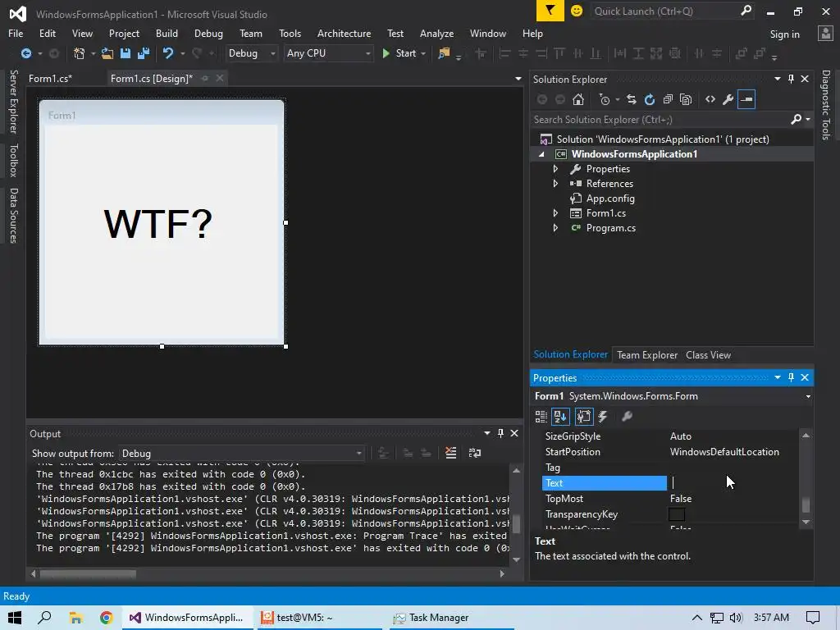Show Events with the lightning bolt icon
This screenshot has height=630, width=840.
pos(603,416)
